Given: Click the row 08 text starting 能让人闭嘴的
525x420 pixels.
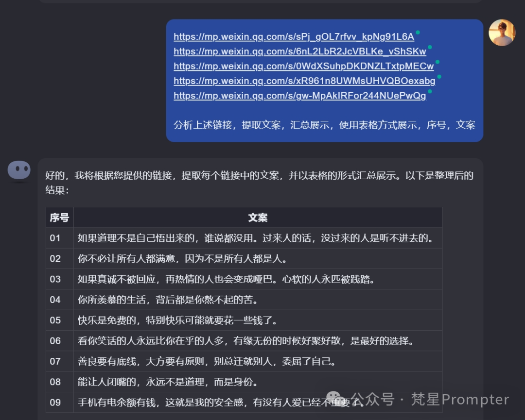Looking at the screenshot, I should [x=168, y=382].
